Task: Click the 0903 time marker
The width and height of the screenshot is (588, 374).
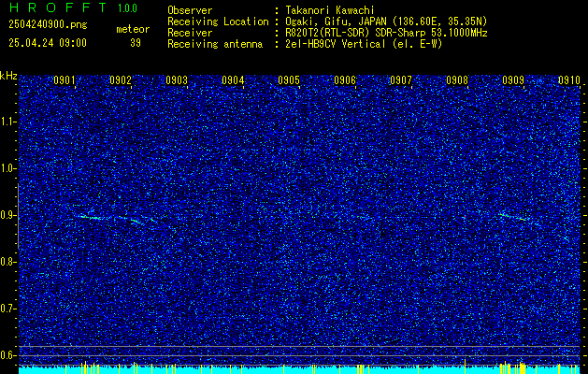Action: (177, 79)
